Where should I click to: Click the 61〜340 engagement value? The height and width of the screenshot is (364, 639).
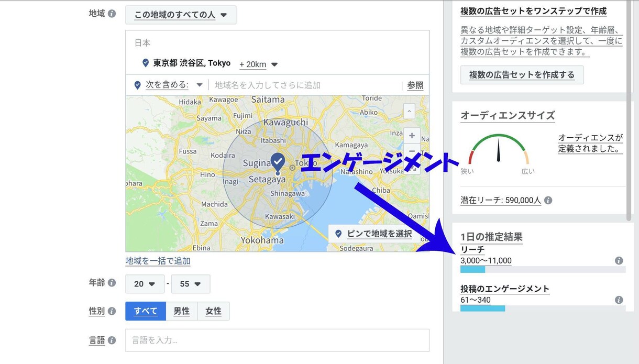(476, 300)
